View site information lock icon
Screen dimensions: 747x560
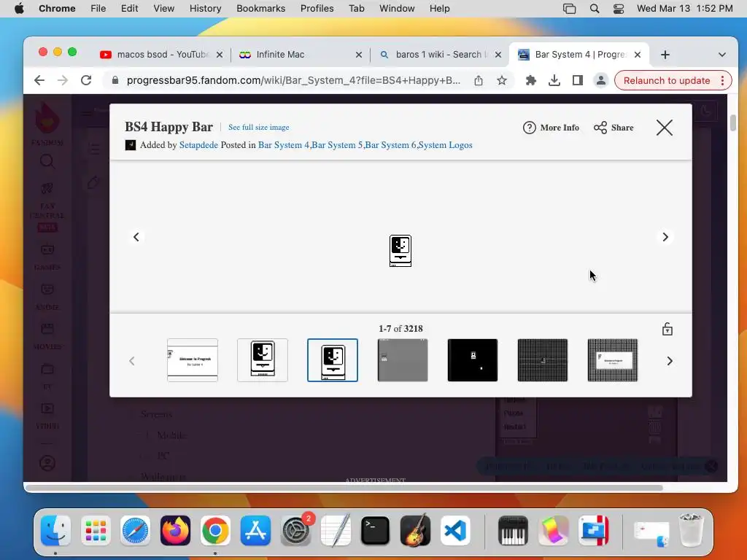[115, 80]
